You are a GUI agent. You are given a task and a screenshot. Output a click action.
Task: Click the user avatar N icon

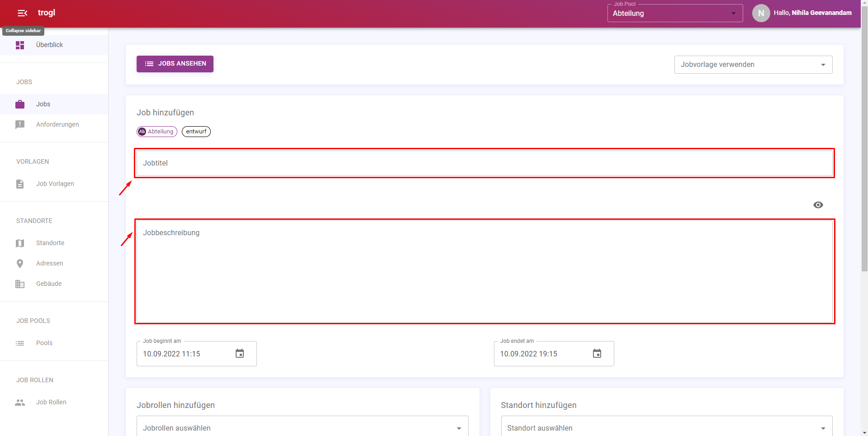pos(761,13)
